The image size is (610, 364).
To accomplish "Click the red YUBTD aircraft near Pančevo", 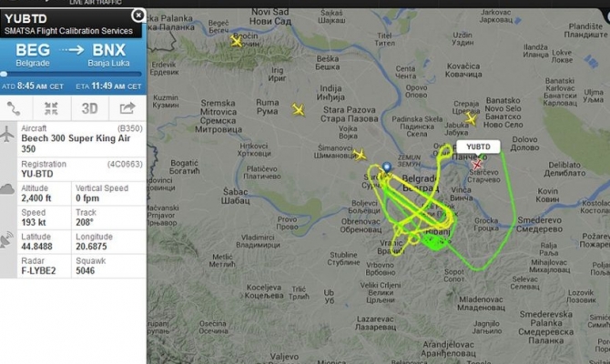I will click(x=477, y=164).
